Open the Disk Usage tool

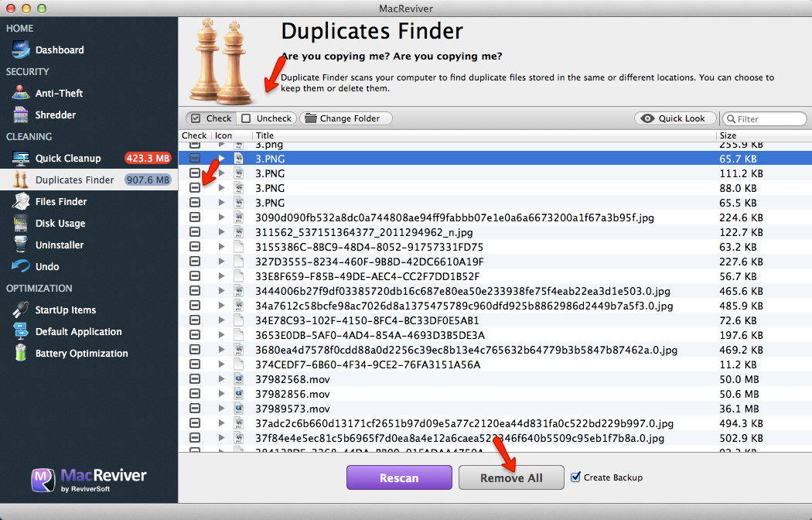21,224
